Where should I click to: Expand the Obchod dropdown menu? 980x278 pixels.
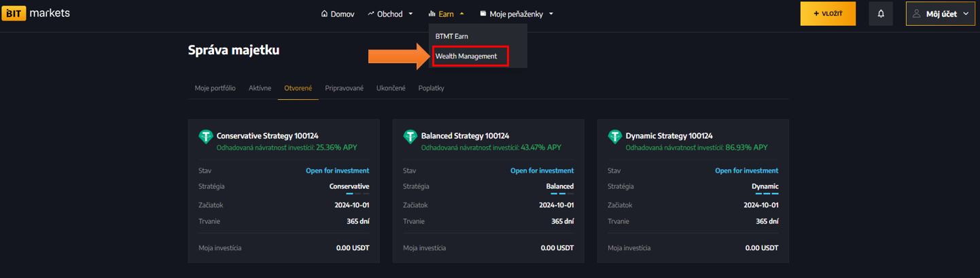click(x=410, y=14)
